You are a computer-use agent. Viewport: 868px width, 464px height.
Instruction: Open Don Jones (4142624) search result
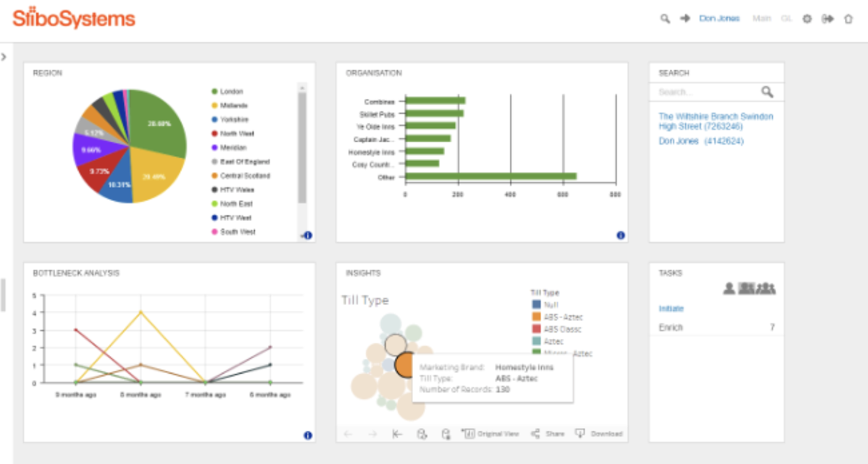701,141
